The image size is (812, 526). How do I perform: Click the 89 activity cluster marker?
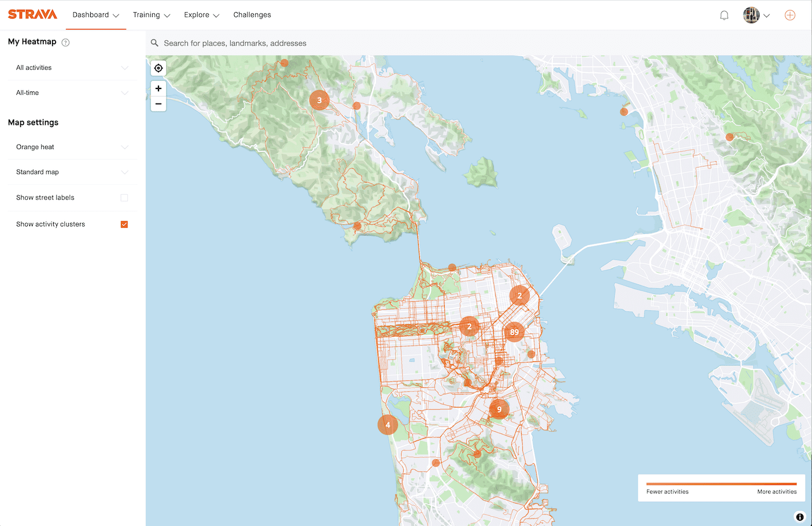point(514,332)
